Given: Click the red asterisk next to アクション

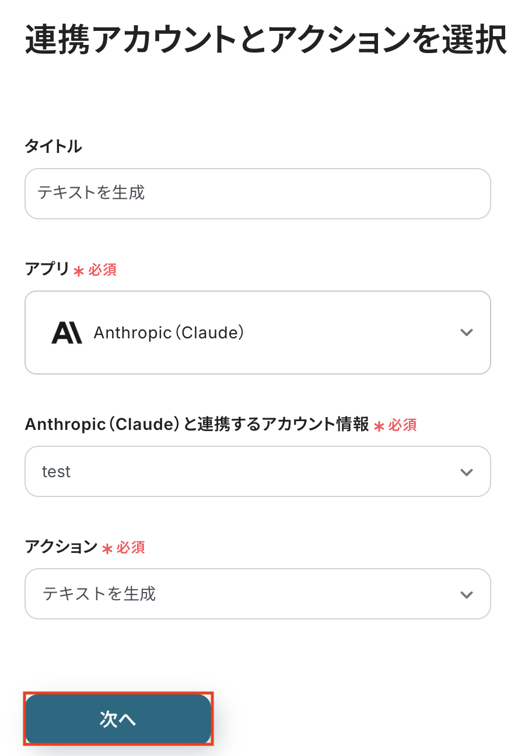Looking at the screenshot, I should coord(107,548).
